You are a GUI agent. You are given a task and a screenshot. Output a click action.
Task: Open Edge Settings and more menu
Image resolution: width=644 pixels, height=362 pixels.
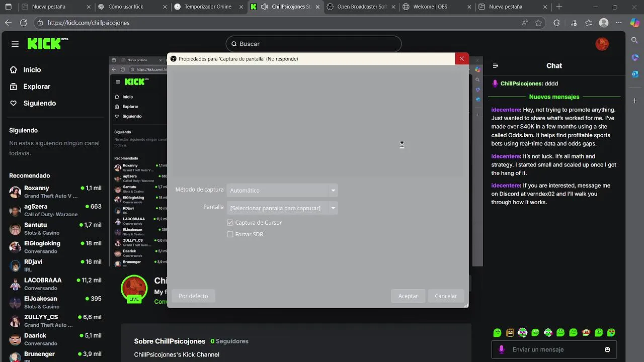pos(619,23)
